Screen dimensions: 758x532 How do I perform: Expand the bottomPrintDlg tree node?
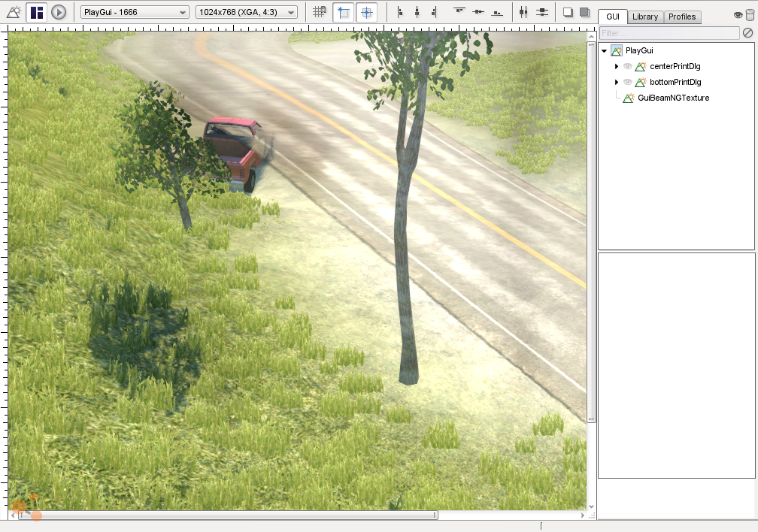click(x=617, y=82)
